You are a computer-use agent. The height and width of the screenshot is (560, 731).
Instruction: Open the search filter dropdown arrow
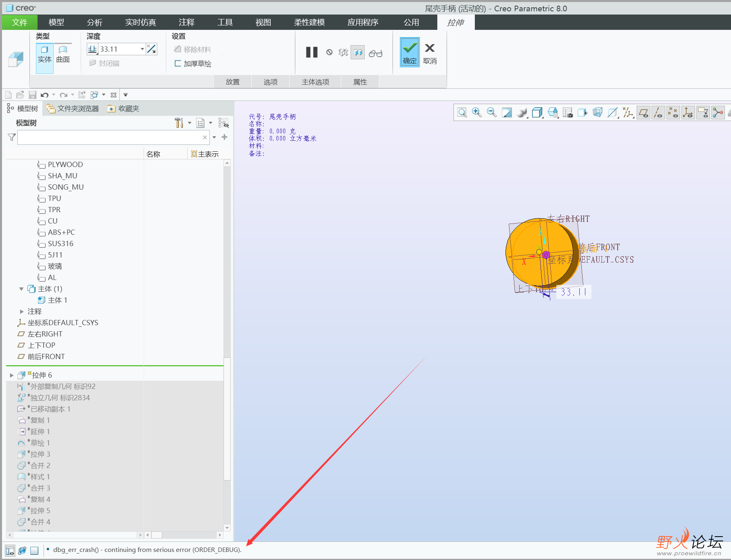tap(214, 137)
